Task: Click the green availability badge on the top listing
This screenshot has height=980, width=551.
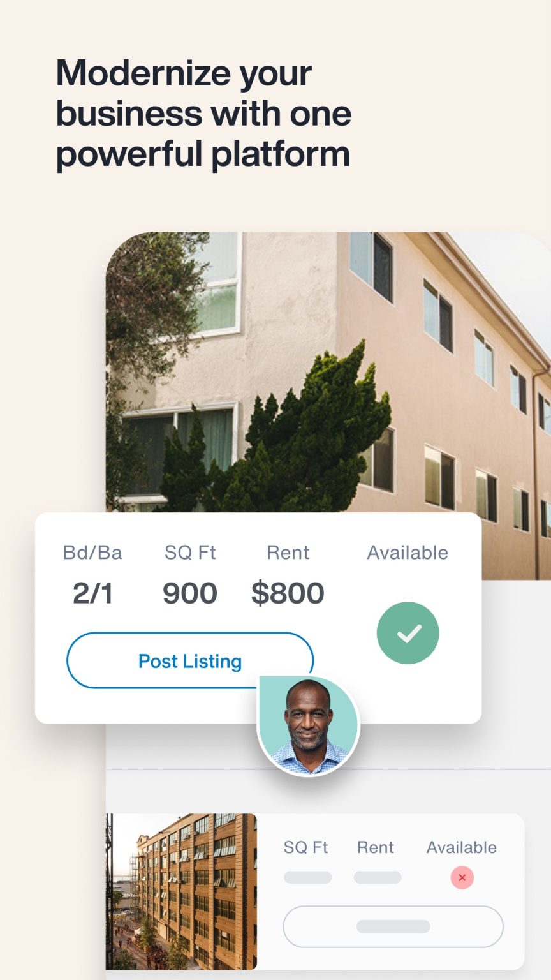Action: pos(408,632)
